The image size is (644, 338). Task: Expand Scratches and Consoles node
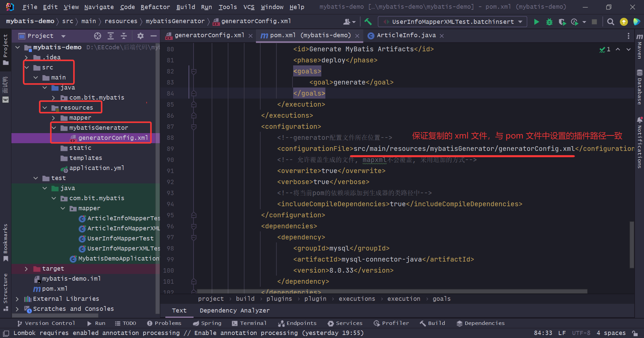[x=17, y=309]
